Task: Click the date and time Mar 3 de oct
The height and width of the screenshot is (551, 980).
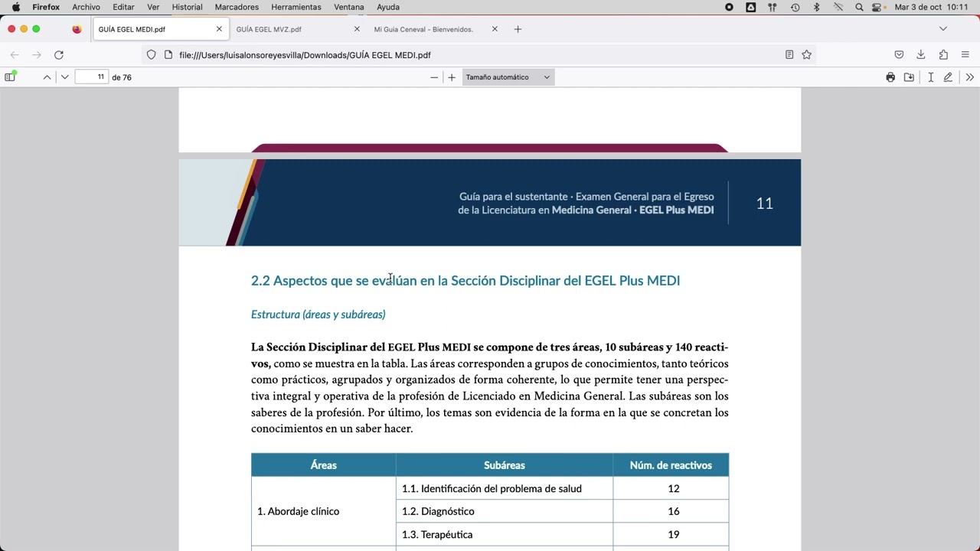Action: [931, 7]
